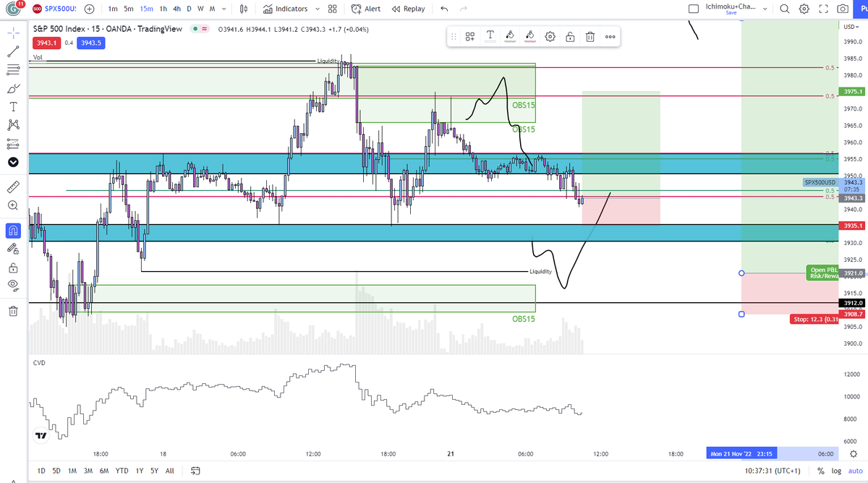This screenshot has width=868, height=483.
Task: Enter fullscreen mode
Action: 823,9
